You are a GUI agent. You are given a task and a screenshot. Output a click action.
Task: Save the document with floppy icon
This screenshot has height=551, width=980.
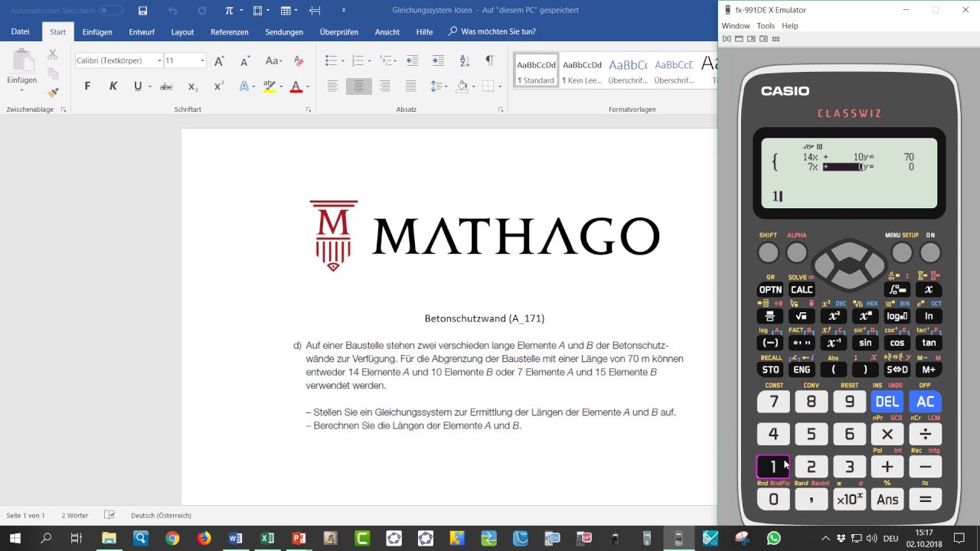coord(142,11)
